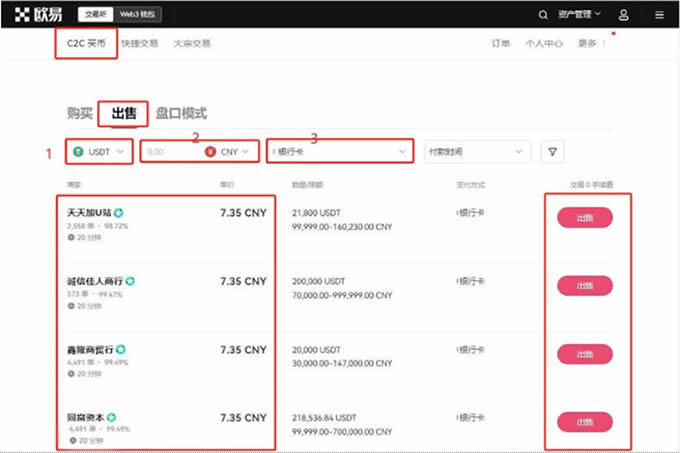This screenshot has height=453, width=680.
Task: Open merchant 天天加U站 profile
Action: pyautogui.click(x=89, y=213)
